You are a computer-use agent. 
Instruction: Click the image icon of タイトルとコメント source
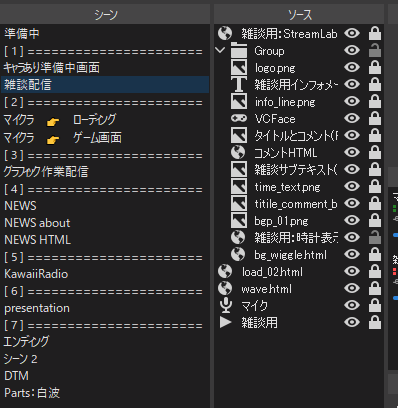[x=239, y=136]
